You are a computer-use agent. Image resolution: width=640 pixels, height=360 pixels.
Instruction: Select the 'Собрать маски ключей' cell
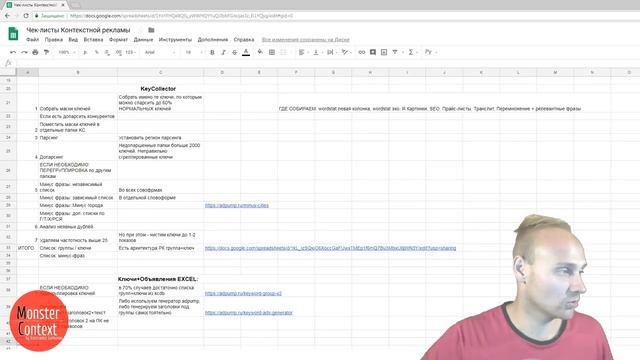click(78, 102)
